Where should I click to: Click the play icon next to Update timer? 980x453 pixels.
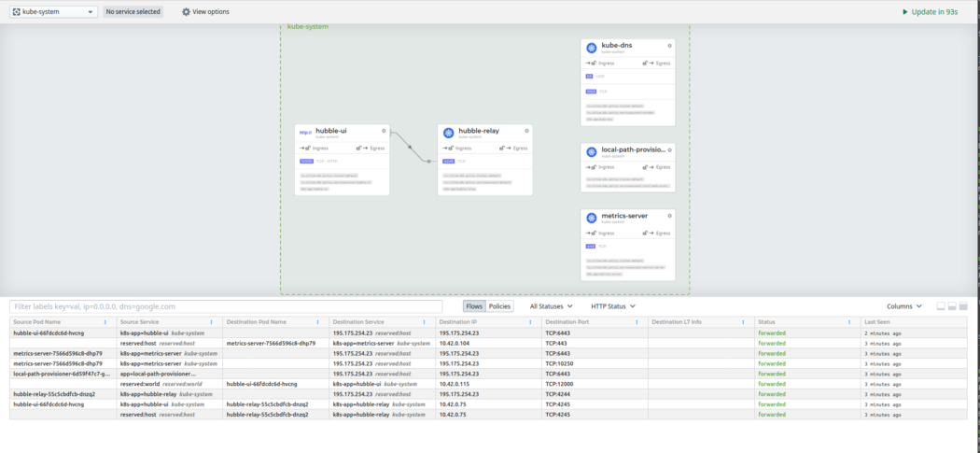click(904, 12)
